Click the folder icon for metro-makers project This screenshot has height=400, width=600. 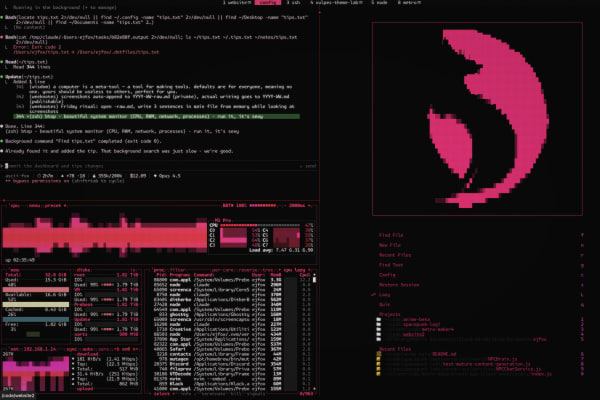378,329
